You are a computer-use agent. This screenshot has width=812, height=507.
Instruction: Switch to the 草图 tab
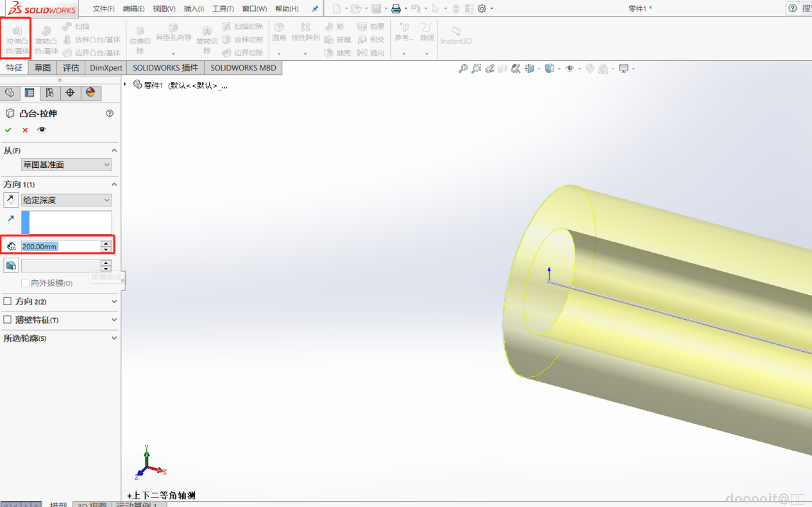42,68
